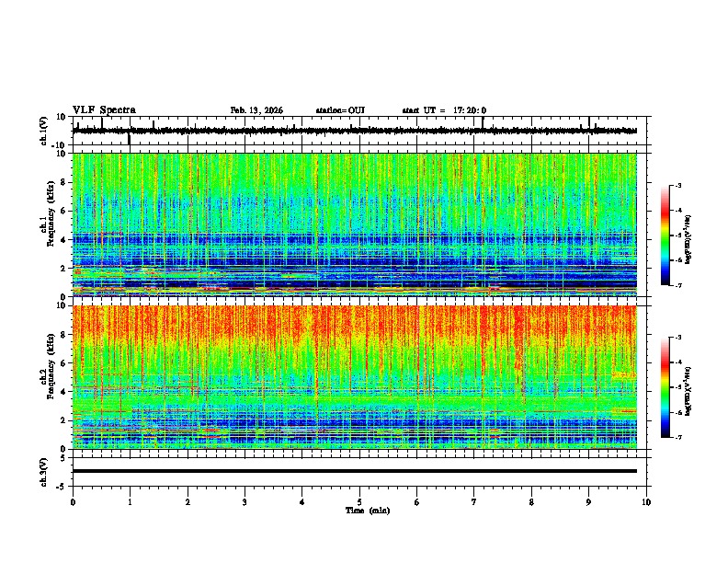Click the ch.1(V) waveform axis label
This screenshot has height=563, width=728.
click(x=44, y=131)
